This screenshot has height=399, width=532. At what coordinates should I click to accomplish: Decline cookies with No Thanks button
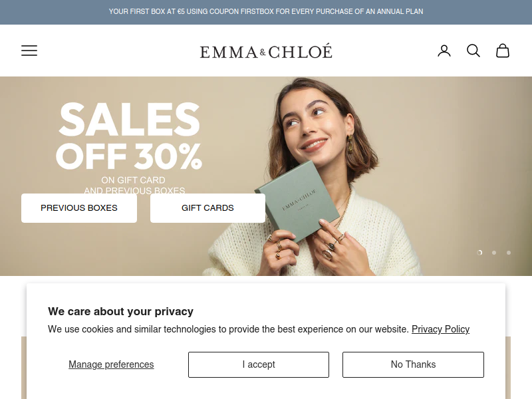(x=413, y=364)
